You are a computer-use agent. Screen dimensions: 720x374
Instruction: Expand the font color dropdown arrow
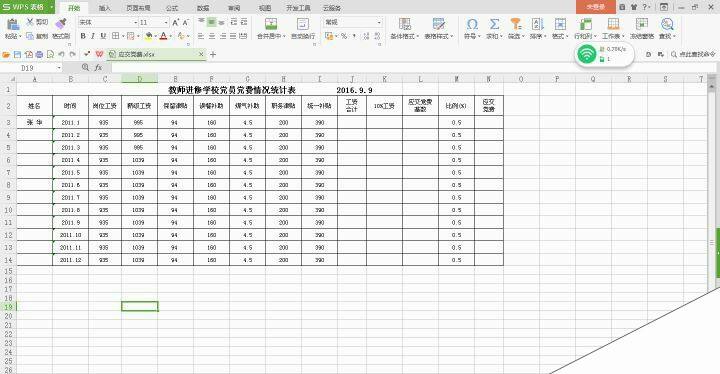pos(170,36)
